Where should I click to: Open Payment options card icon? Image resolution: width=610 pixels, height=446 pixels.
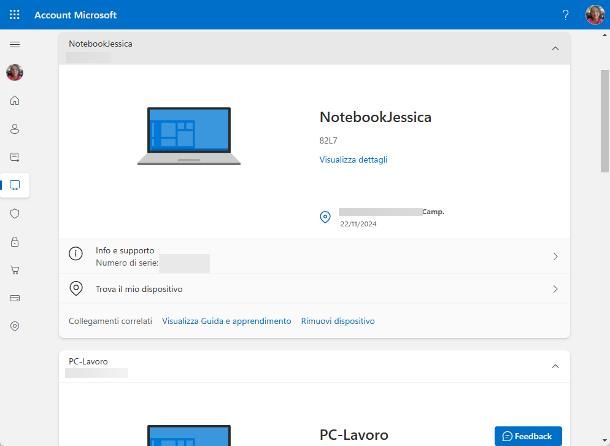[15, 298]
